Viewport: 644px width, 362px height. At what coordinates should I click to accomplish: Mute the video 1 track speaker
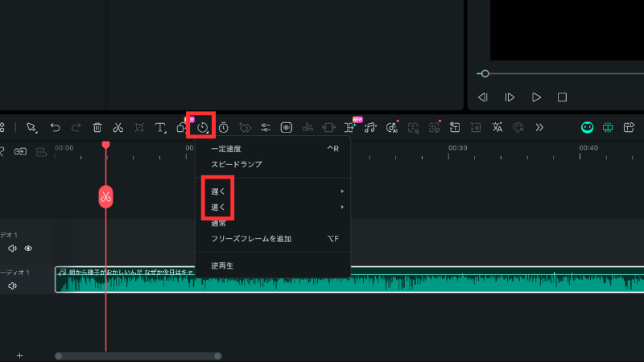coord(12,249)
